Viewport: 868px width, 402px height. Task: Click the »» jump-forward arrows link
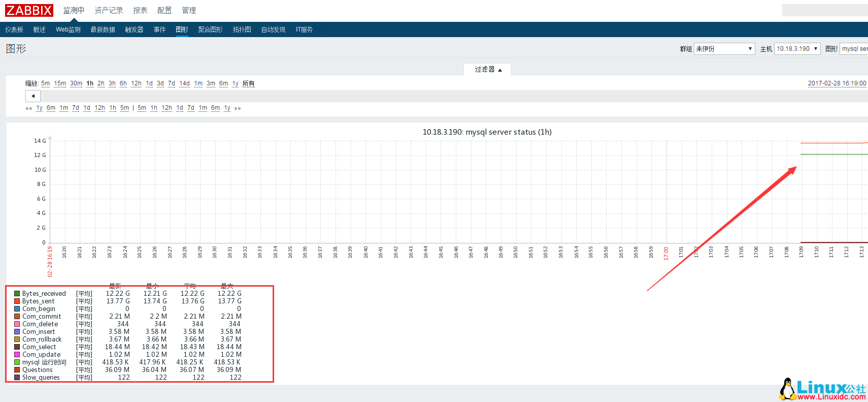tap(238, 108)
